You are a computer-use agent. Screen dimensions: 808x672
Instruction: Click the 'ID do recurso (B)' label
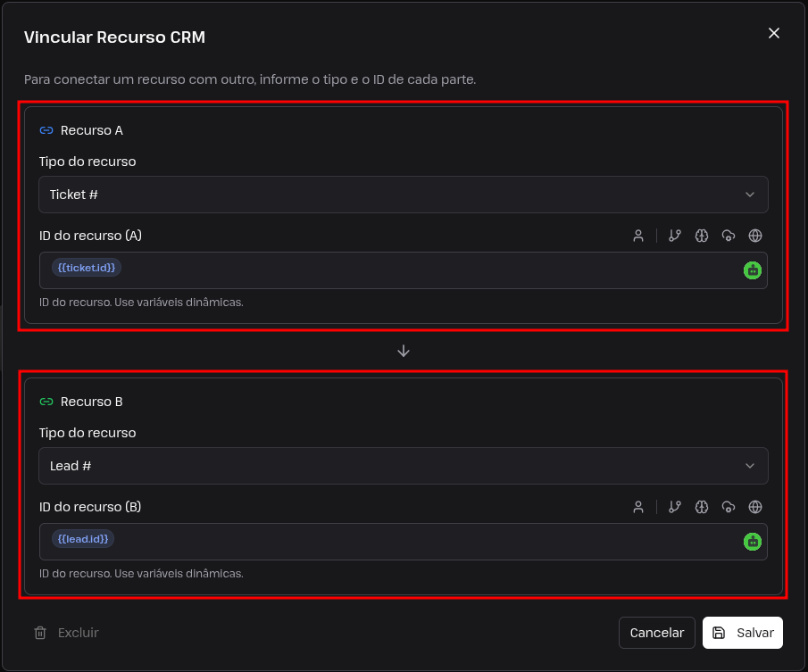90,507
